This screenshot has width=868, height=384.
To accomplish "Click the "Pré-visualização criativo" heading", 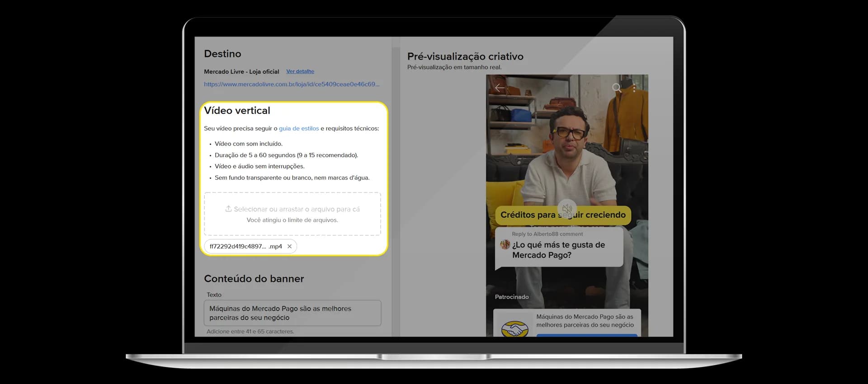I will (x=465, y=56).
